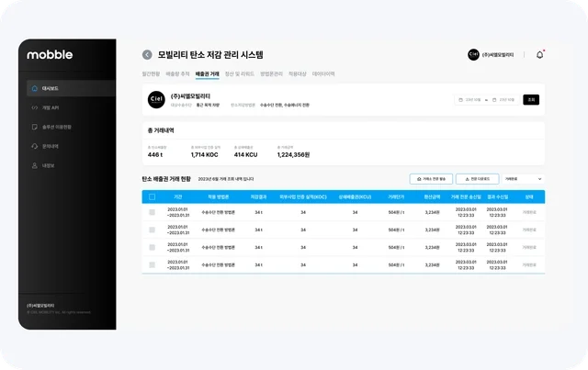Click the mobble logo in the sidebar

[50, 55]
